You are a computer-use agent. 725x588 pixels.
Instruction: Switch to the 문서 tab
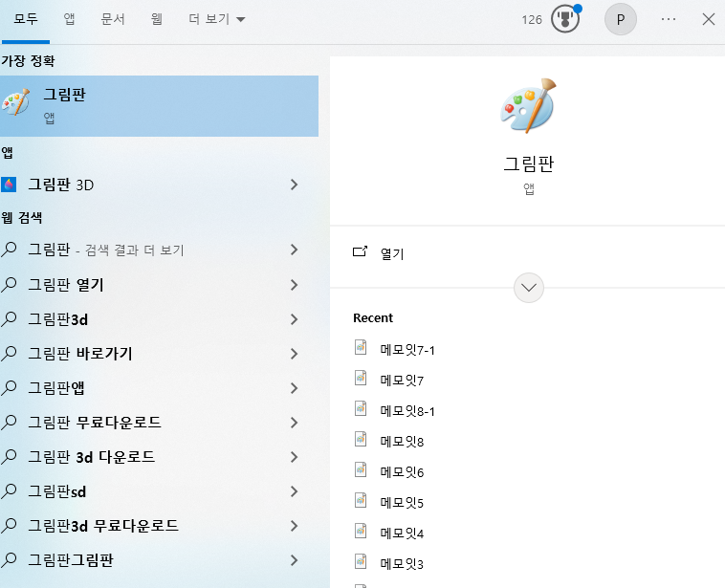coord(113,19)
